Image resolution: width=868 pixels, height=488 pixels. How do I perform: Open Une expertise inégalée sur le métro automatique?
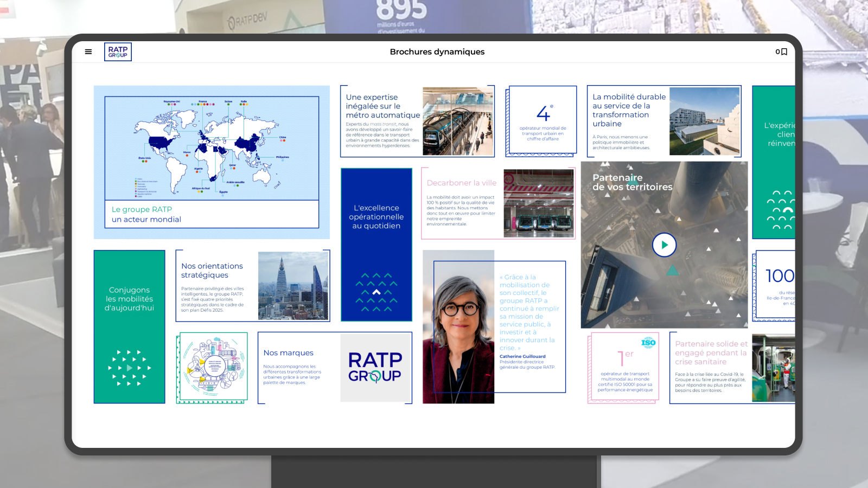pyautogui.click(x=417, y=121)
